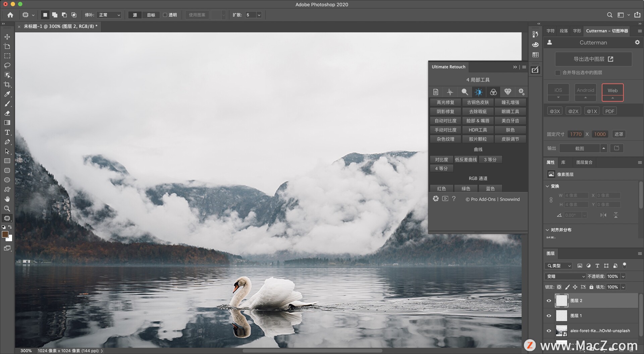Screen dimensions: 644x354
Task: Toggle the 透明 checkbox
Action: tap(165, 15)
